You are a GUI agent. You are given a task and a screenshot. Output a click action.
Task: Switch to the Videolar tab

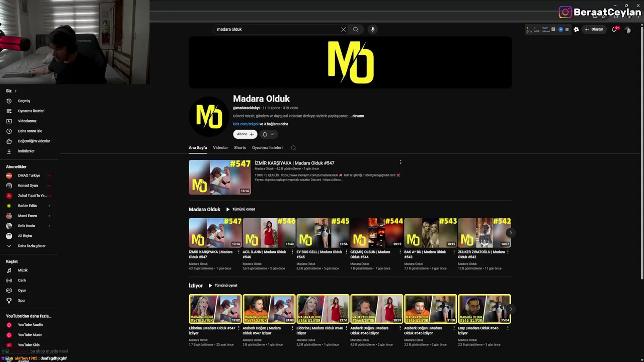coord(220,148)
